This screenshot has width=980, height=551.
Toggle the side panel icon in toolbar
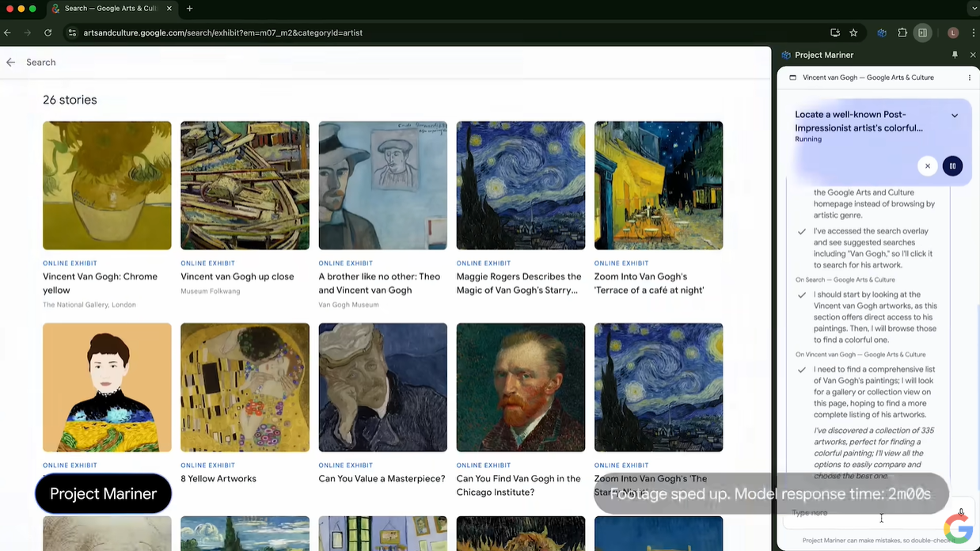coord(922,32)
